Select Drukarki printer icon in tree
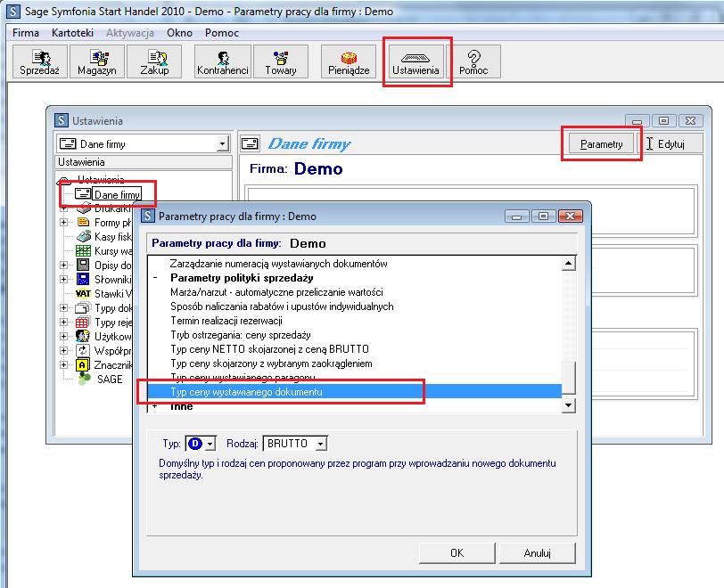Image resolution: width=724 pixels, height=588 pixels. click(84, 208)
